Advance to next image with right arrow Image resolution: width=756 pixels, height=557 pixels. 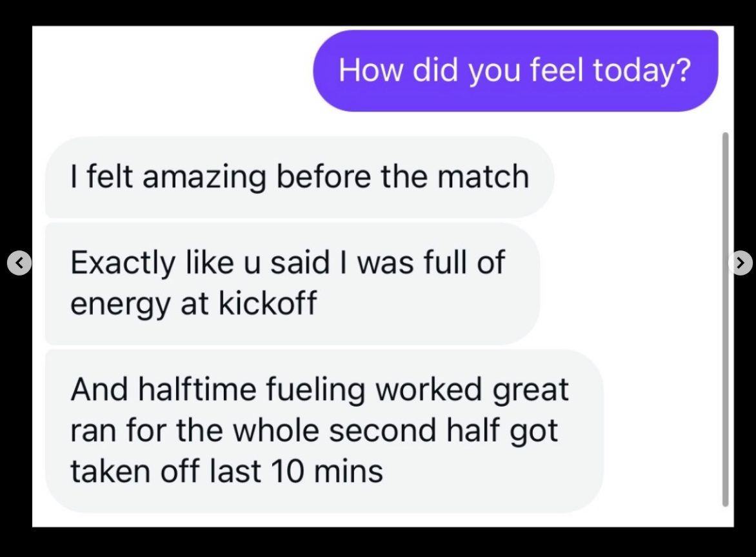click(x=741, y=263)
